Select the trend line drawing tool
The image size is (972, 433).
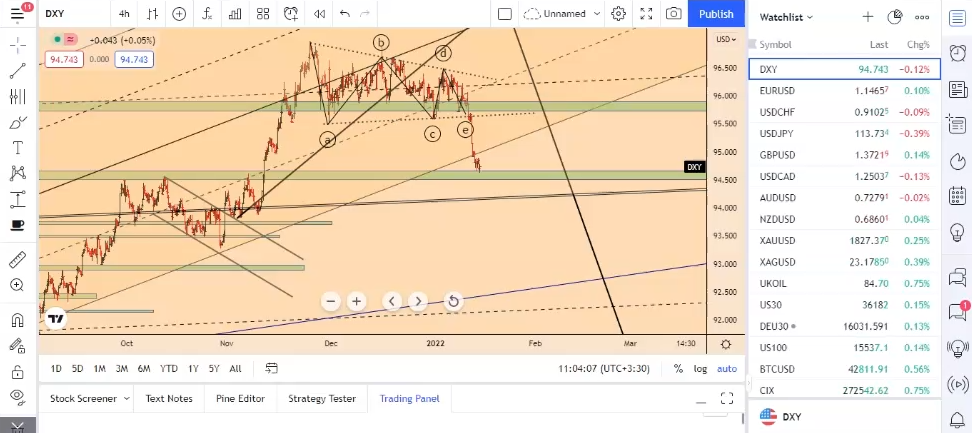point(17,71)
